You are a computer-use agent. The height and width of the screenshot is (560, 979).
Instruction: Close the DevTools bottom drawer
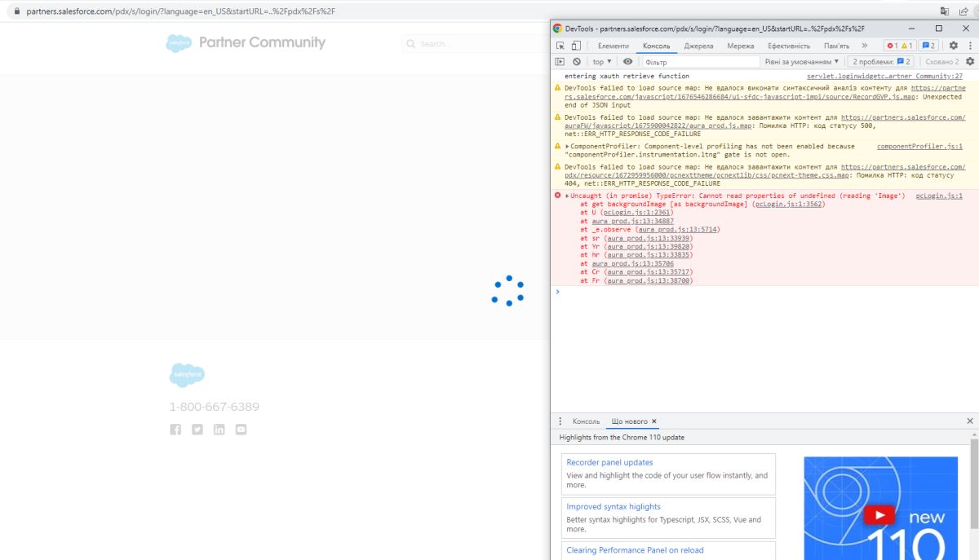pyautogui.click(x=970, y=421)
